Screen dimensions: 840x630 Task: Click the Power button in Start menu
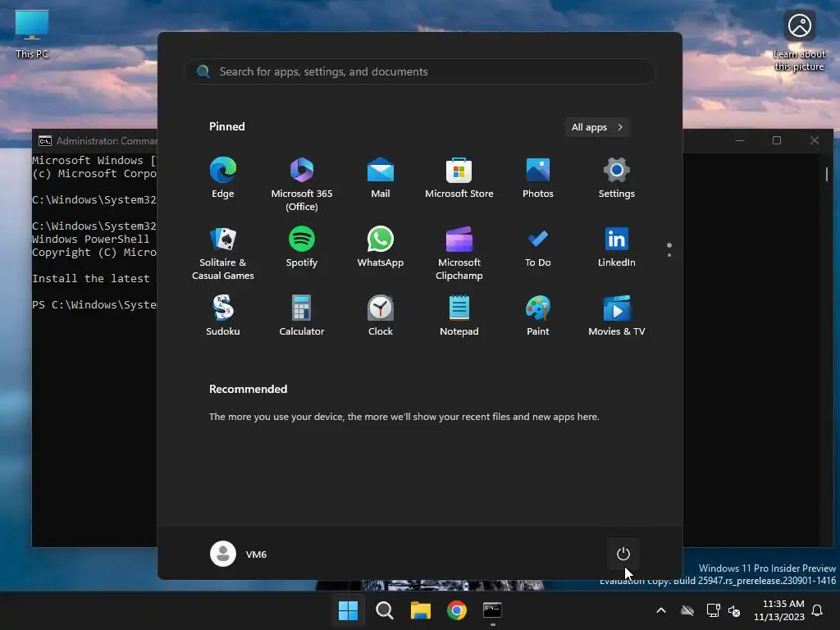(623, 554)
